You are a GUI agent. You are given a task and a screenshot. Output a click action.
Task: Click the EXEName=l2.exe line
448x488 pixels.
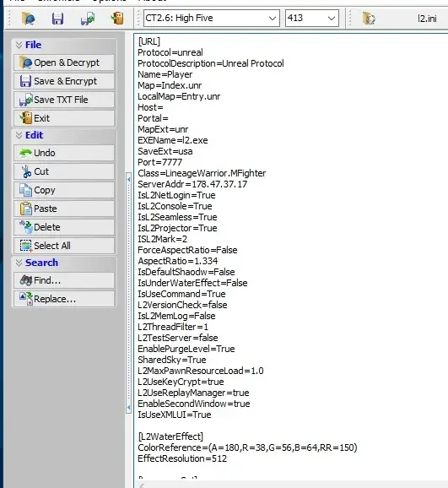[173, 140]
